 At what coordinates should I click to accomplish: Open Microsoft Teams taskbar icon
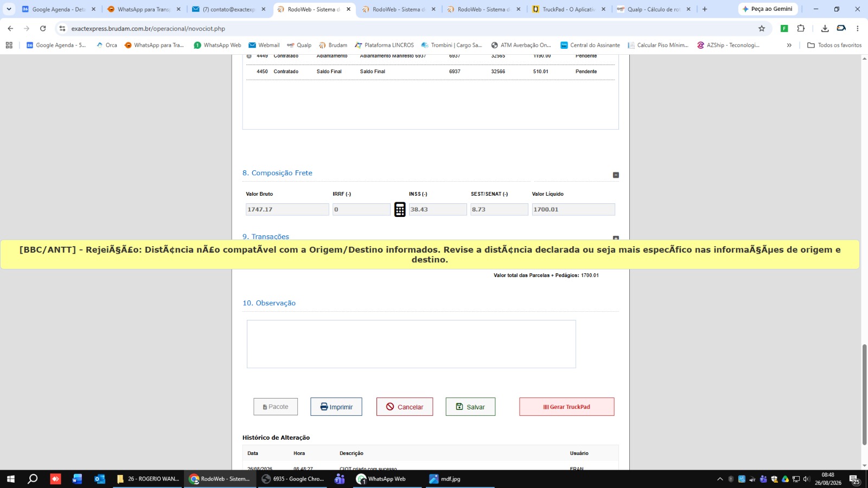click(x=340, y=479)
